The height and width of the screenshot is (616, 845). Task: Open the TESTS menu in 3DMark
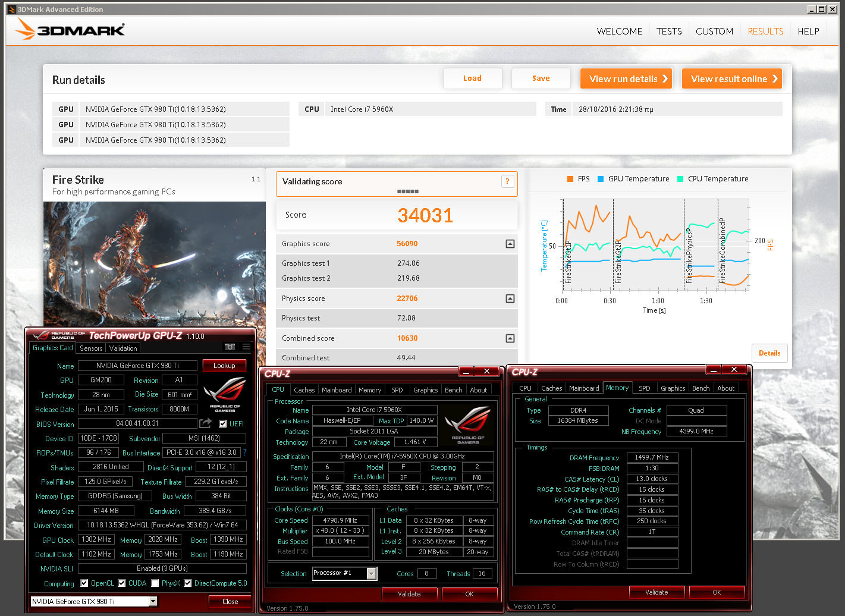[x=669, y=32]
